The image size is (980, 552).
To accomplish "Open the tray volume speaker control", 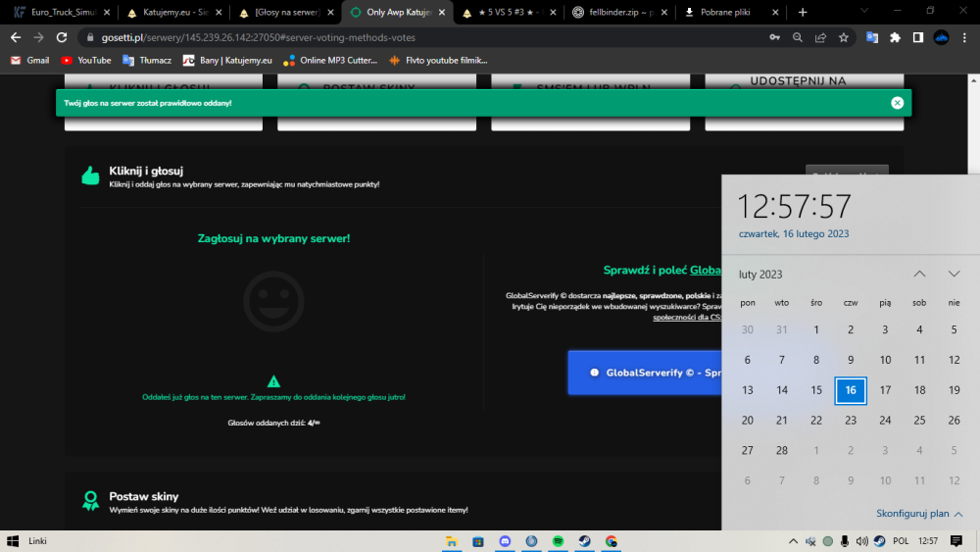I will click(x=861, y=541).
